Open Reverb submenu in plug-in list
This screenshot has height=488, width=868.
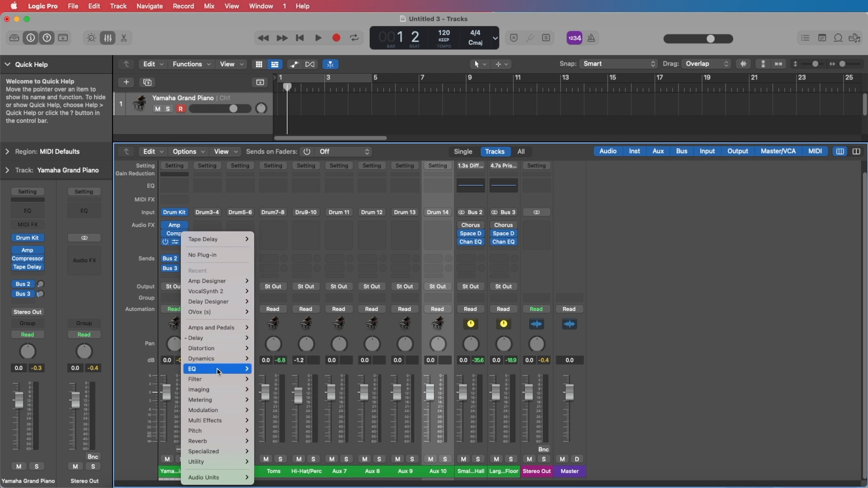click(217, 441)
